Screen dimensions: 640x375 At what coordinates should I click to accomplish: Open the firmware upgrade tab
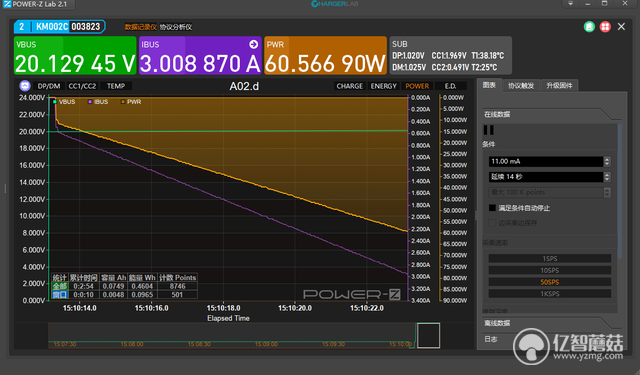point(559,86)
